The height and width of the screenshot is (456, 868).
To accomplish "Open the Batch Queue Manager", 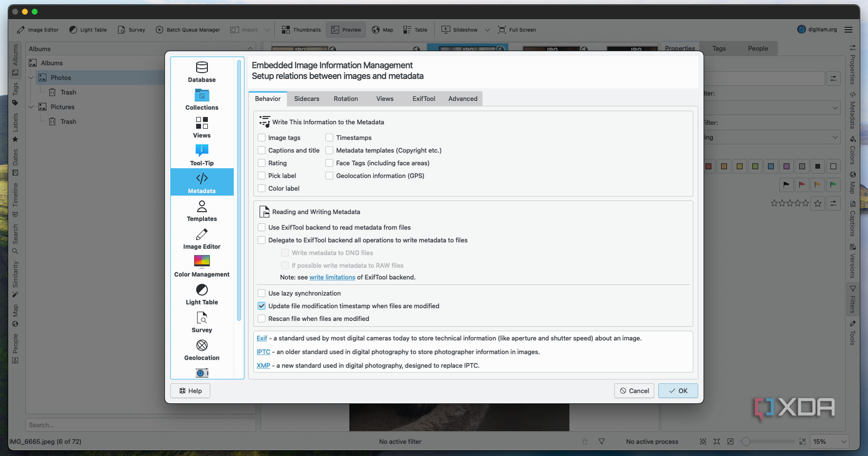I will click(188, 30).
